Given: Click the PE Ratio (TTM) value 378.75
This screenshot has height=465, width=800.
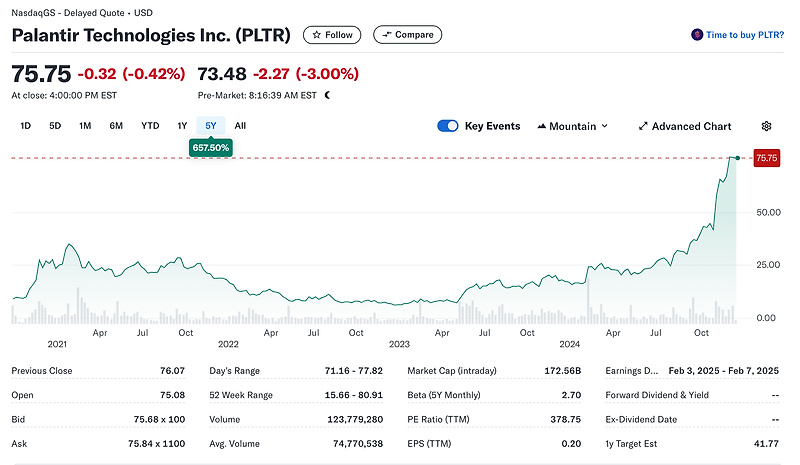Looking at the screenshot, I should coord(565,419).
